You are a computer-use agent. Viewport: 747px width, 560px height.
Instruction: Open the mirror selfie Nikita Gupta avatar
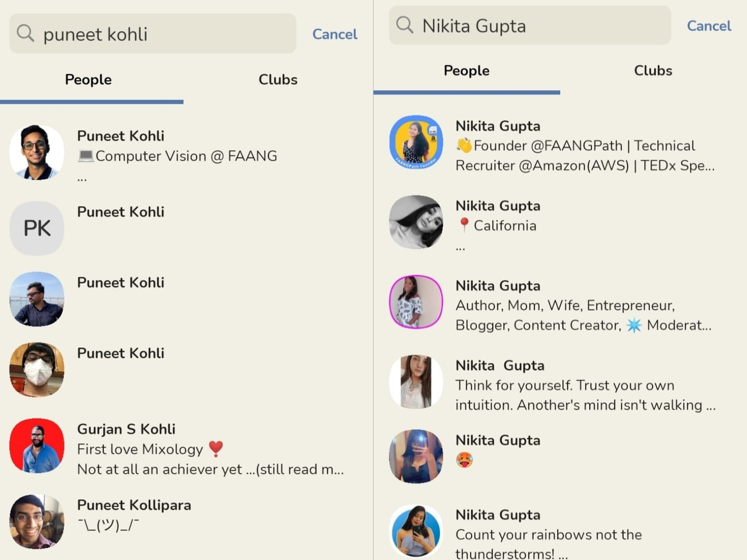pos(416,456)
